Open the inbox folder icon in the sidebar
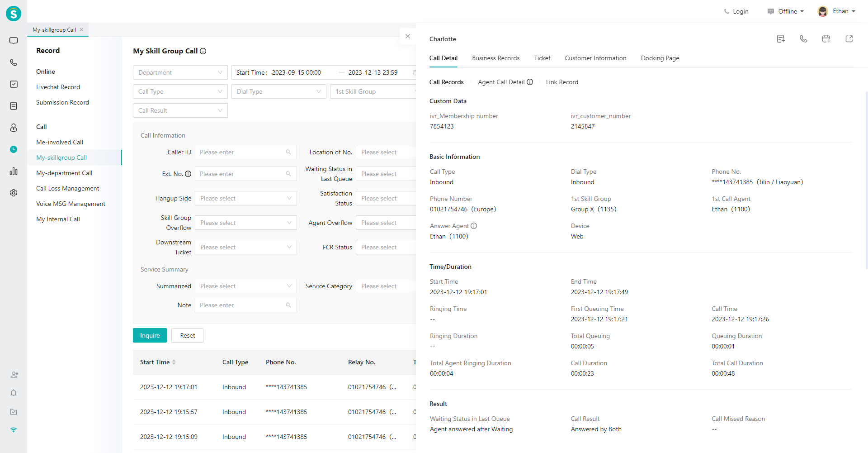 [14, 412]
